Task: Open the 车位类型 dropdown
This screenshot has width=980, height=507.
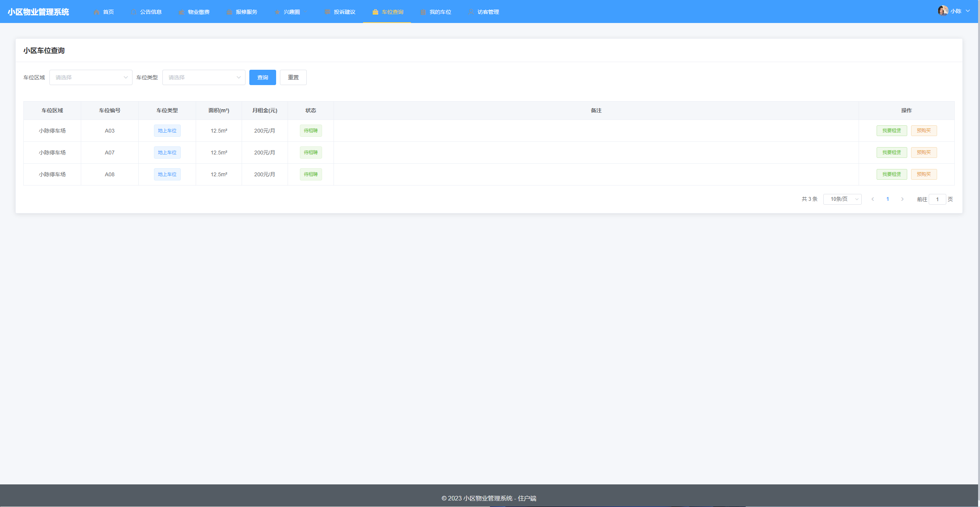Action: tap(204, 77)
